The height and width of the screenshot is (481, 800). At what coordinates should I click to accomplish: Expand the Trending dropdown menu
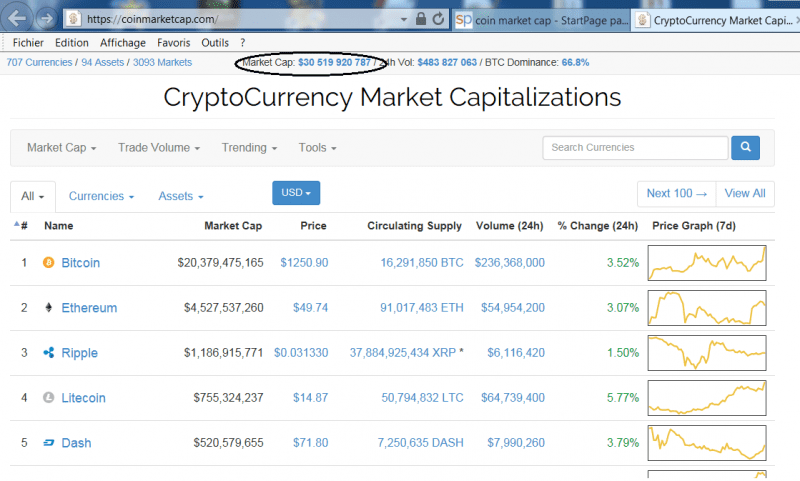249,148
